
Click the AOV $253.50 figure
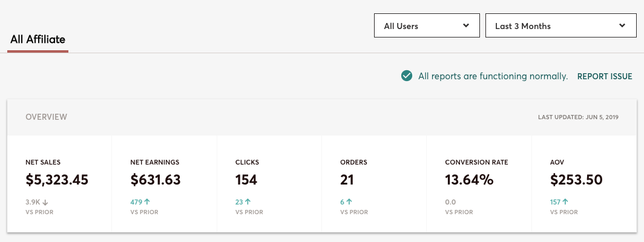tap(576, 180)
